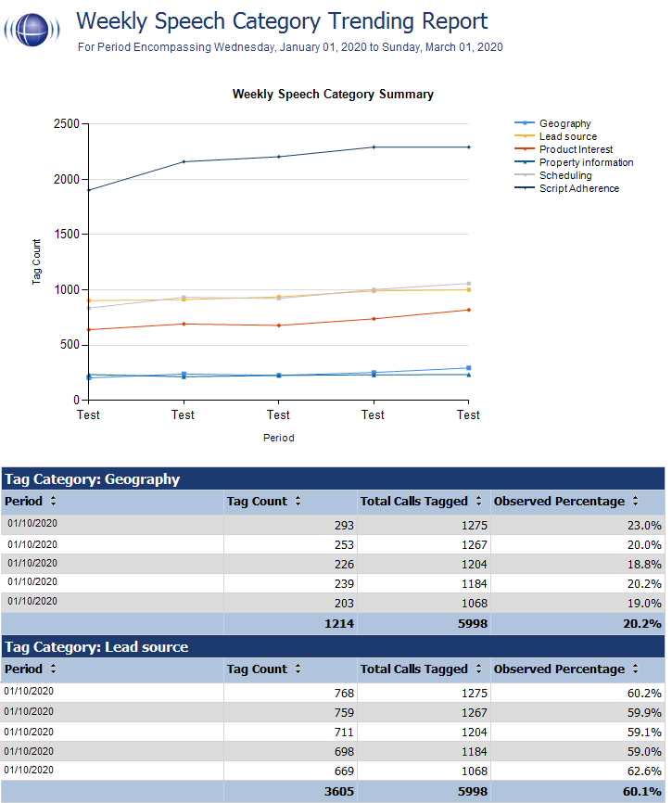This screenshot has width=672, height=803.
Task: Click Geography observed percentage 18.8%
Action: [644, 565]
